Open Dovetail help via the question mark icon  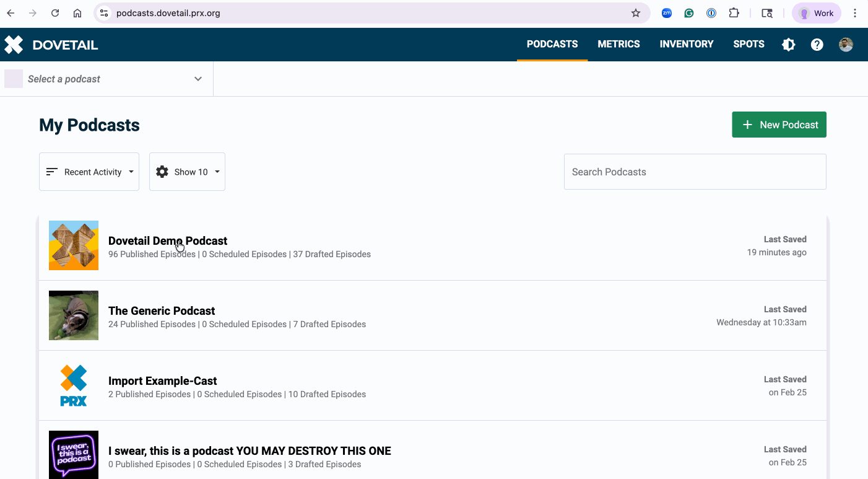click(x=817, y=44)
